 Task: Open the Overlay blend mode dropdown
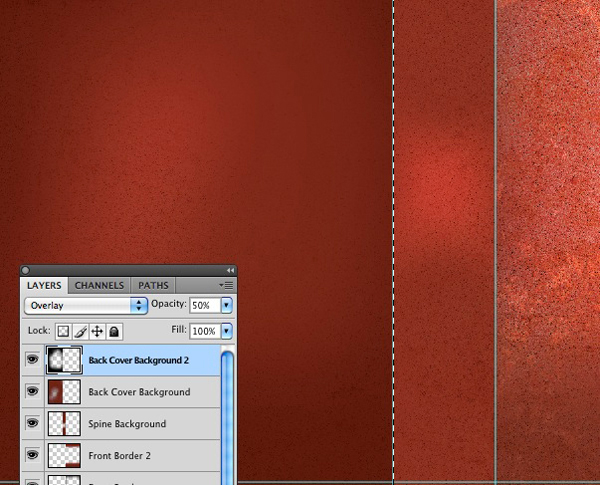point(86,305)
